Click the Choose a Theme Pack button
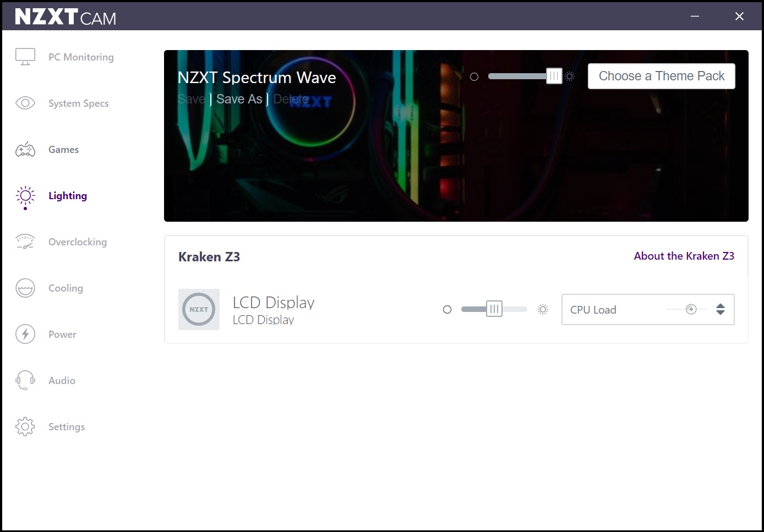 pyautogui.click(x=662, y=76)
